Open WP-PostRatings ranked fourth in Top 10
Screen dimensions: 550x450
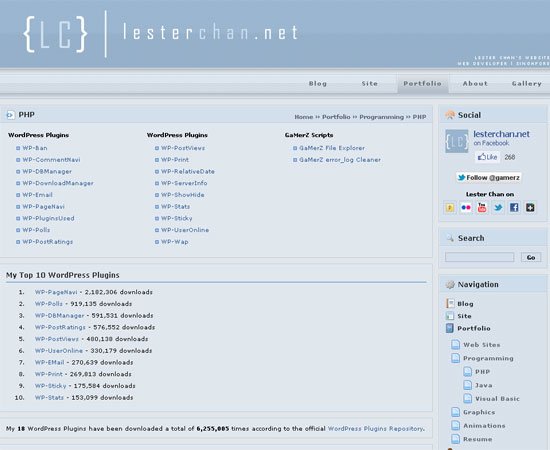[x=60, y=327]
